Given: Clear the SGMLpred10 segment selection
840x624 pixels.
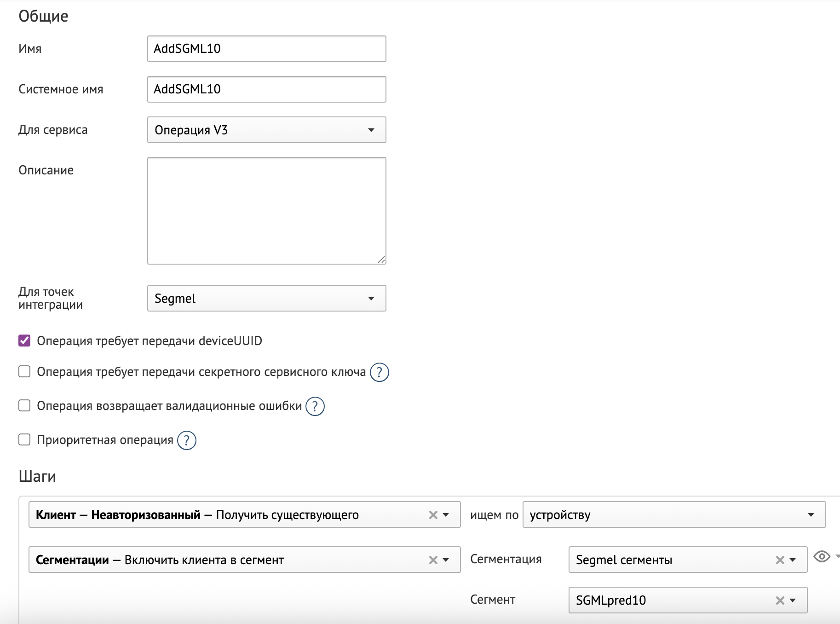Looking at the screenshot, I should tap(780, 601).
